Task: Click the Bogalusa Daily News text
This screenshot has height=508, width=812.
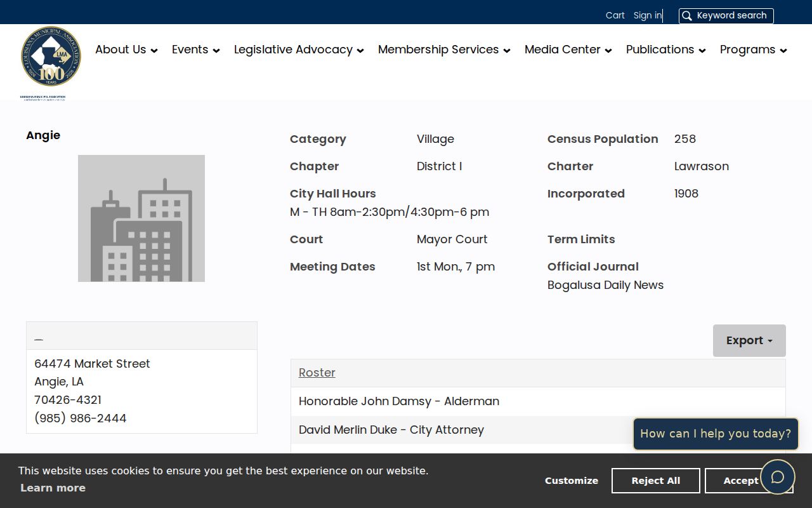Action: (x=605, y=285)
